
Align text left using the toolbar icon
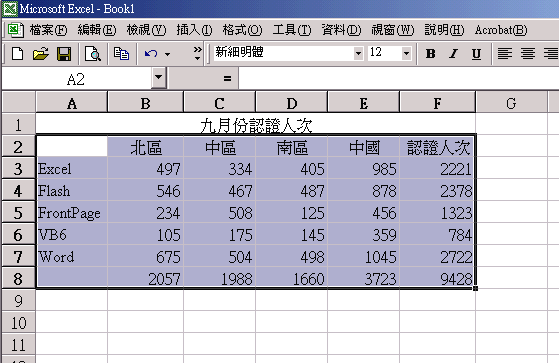504,54
